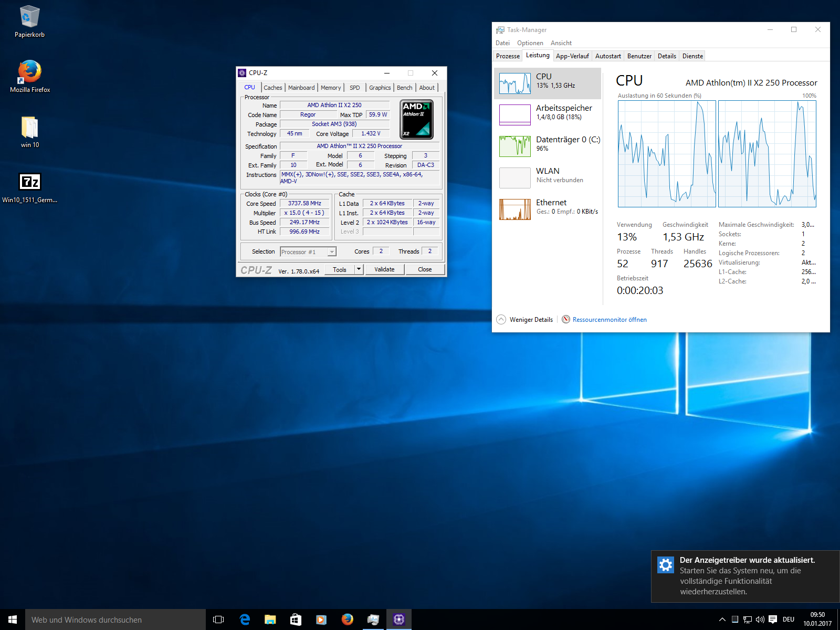840x630 pixels.
Task: Click the Web und Windows durchsuchen search box
Action: tap(115, 619)
